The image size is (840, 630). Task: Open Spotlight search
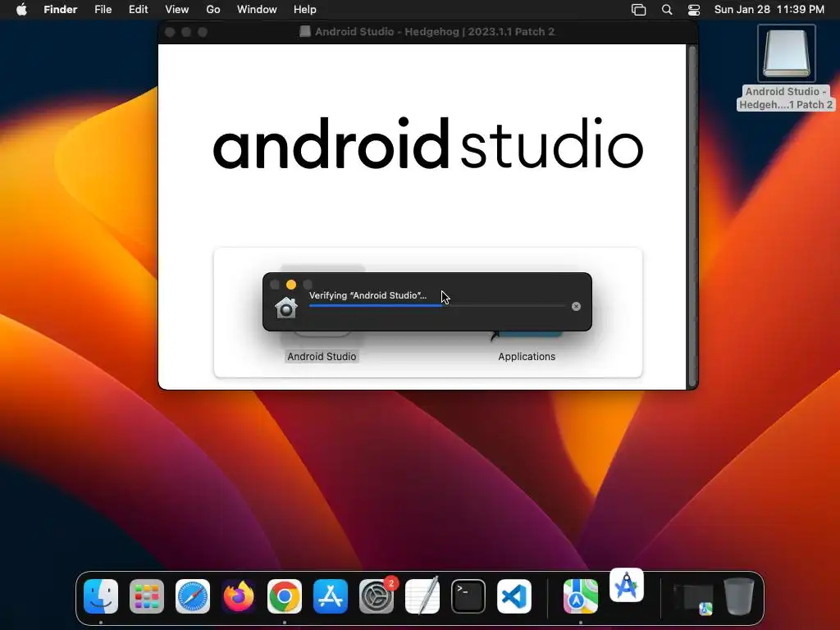point(667,10)
